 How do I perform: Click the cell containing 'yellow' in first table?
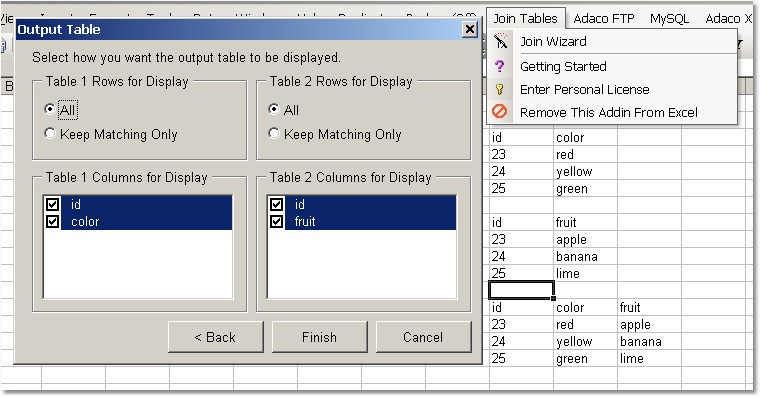pos(586,172)
